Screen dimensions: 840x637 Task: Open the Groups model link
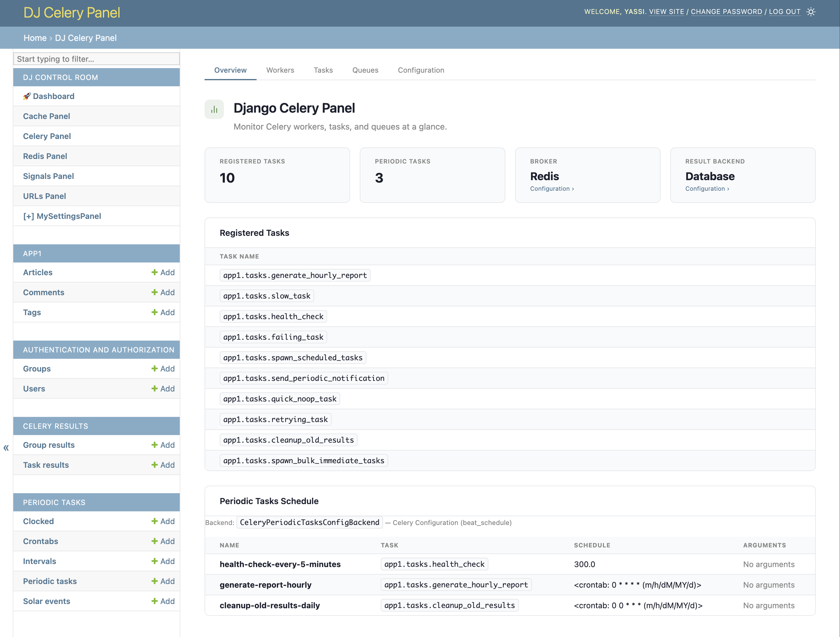(36, 369)
